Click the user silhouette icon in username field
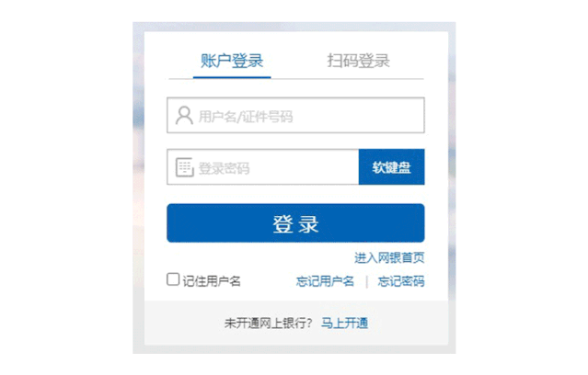Image resolution: width=588 pixels, height=375 pixels. [184, 116]
